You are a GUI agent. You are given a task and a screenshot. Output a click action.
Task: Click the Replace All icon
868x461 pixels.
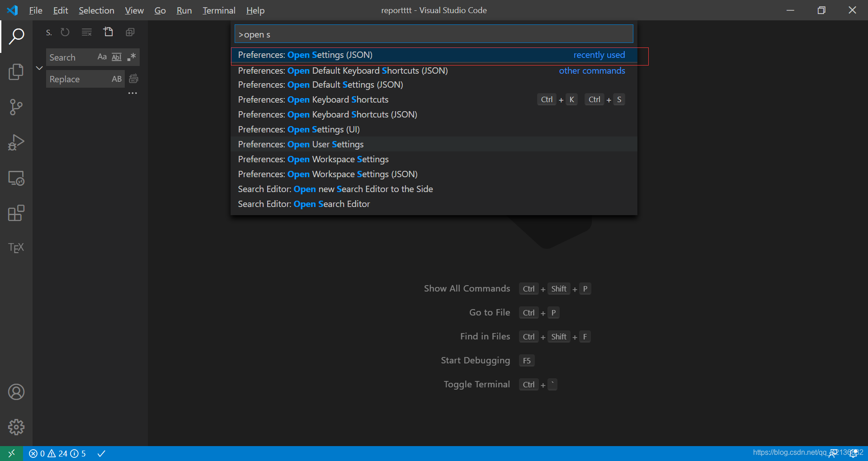[133, 79]
